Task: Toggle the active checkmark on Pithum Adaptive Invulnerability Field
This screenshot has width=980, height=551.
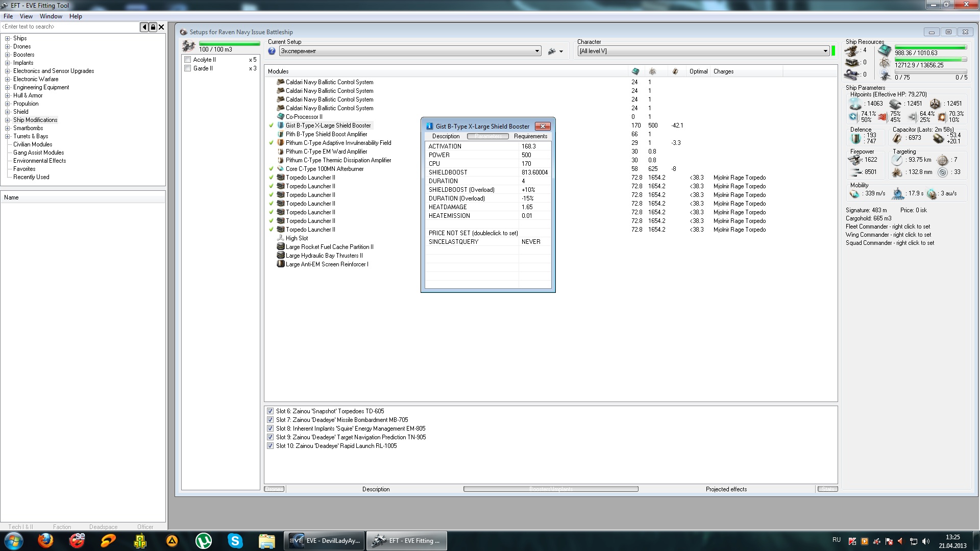Action: [272, 143]
